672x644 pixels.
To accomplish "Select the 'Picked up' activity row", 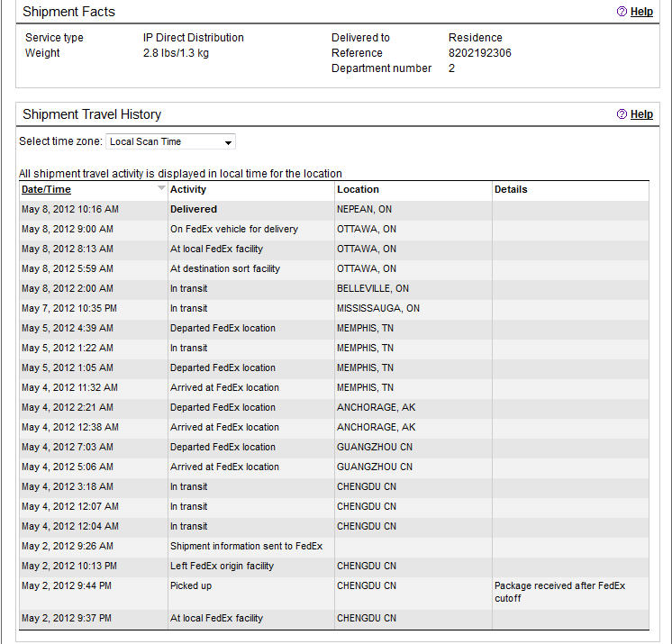I will pyautogui.click(x=189, y=585).
